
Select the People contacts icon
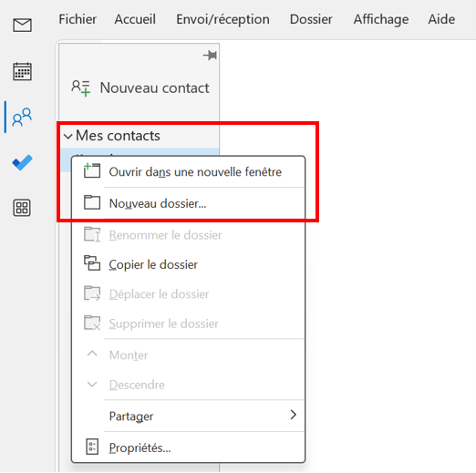[22, 117]
